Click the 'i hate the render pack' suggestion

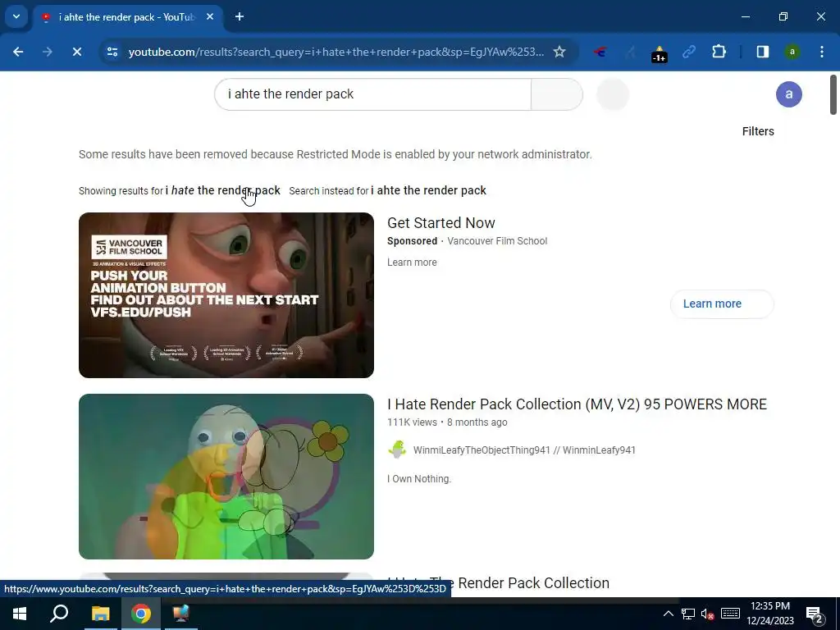223,190
